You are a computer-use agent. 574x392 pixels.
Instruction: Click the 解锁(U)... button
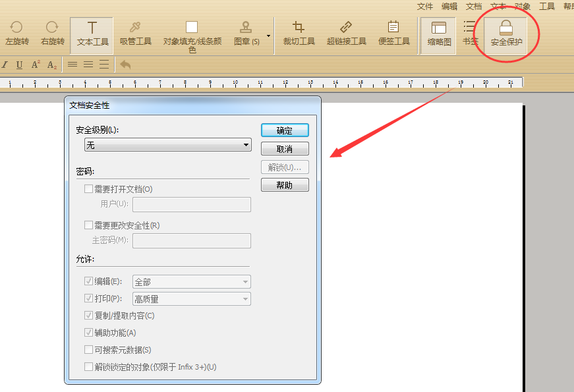click(285, 167)
